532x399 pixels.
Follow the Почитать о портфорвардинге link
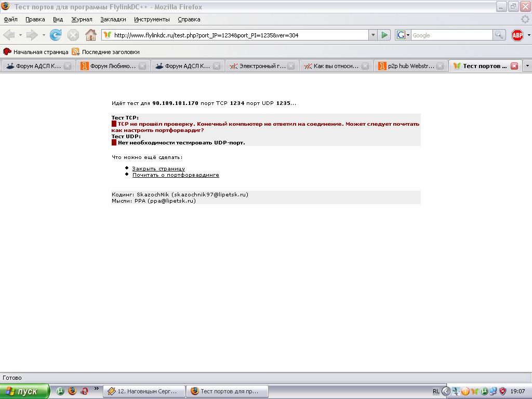tap(176, 175)
